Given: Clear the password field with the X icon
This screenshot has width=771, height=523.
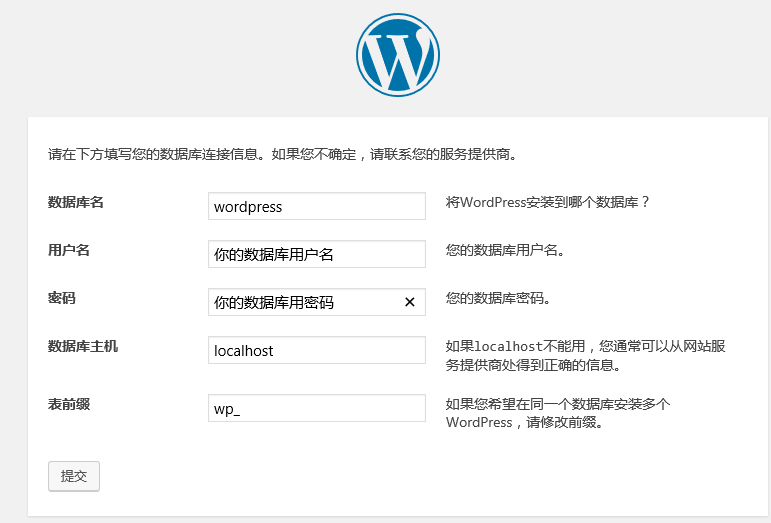Looking at the screenshot, I should pos(410,302).
